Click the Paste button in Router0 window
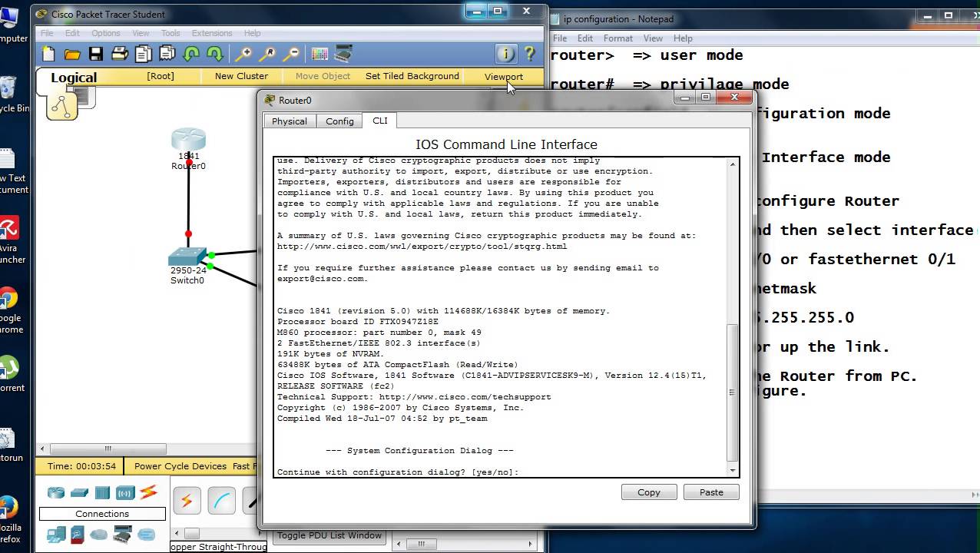The width and height of the screenshot is (980, 553). (x=711, y=492)
